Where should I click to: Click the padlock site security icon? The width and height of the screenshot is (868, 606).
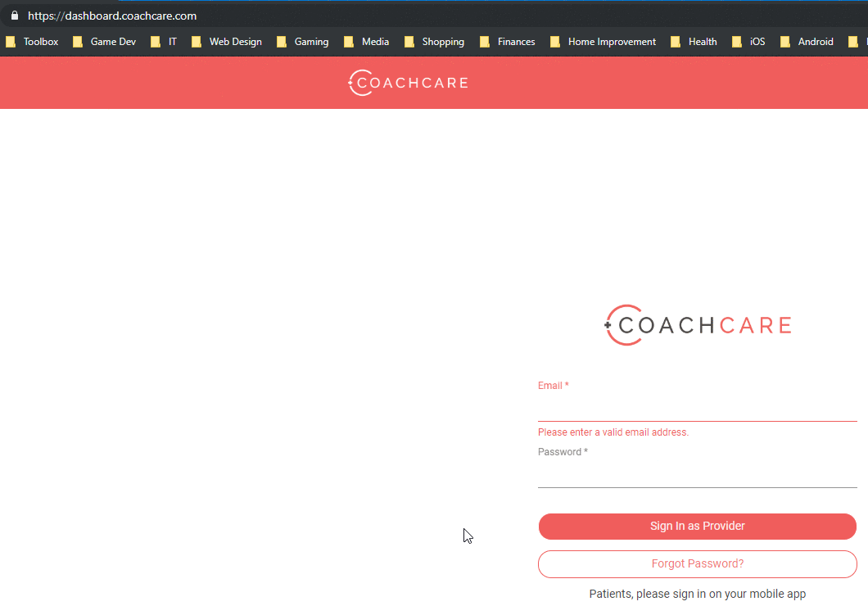tap(14, 16)
